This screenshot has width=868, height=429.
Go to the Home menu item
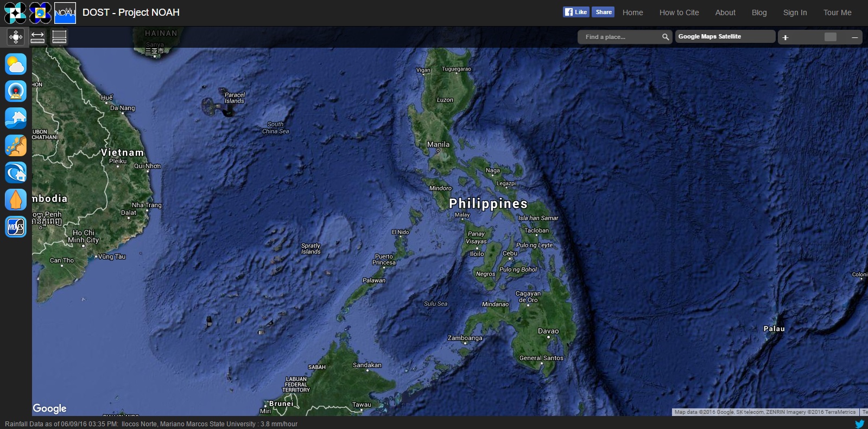pos(632,12)
